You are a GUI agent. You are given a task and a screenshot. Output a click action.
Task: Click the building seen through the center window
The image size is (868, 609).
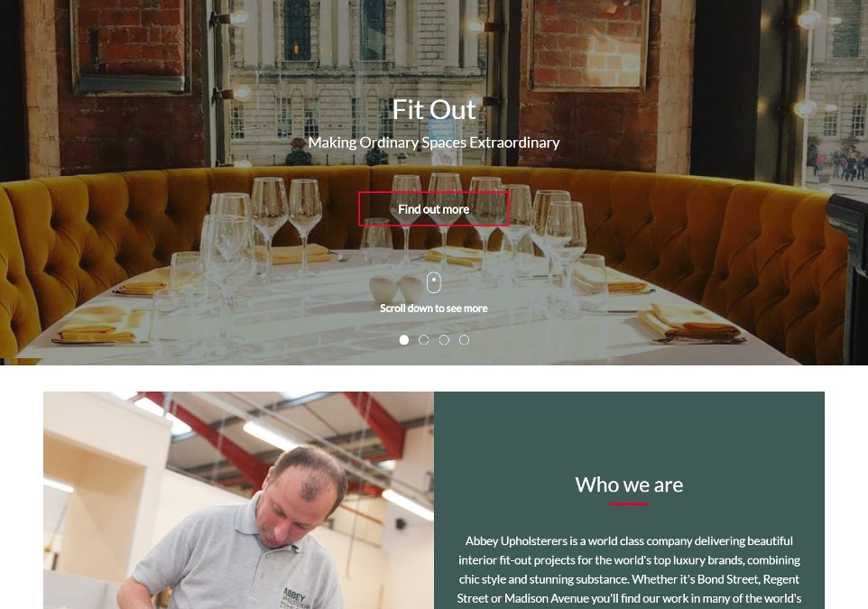(x=357, y=72)
